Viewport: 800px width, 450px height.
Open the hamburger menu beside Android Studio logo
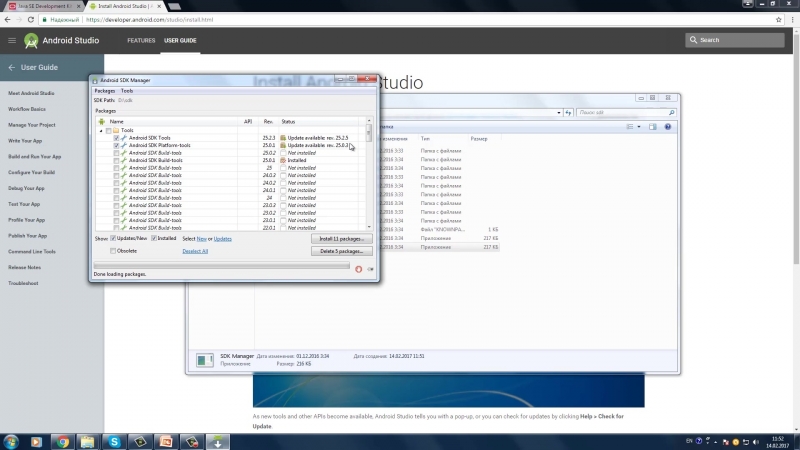pos(12,40)
